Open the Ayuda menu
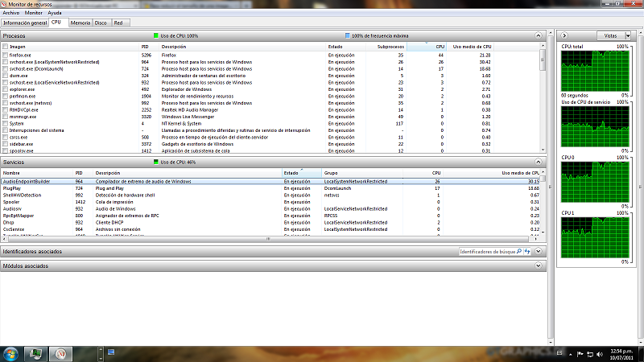 pyautogui.click(x=55, y=13)
